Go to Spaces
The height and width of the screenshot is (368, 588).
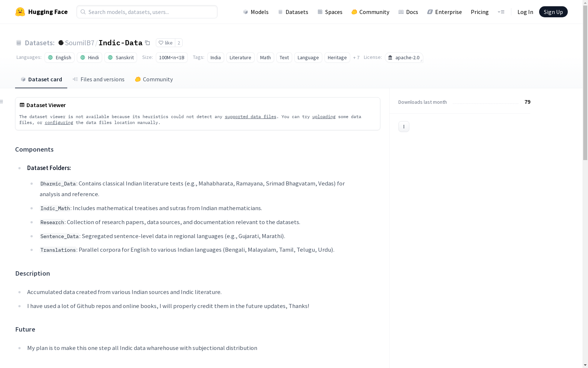pyautogui.click(x=330, y=12)
